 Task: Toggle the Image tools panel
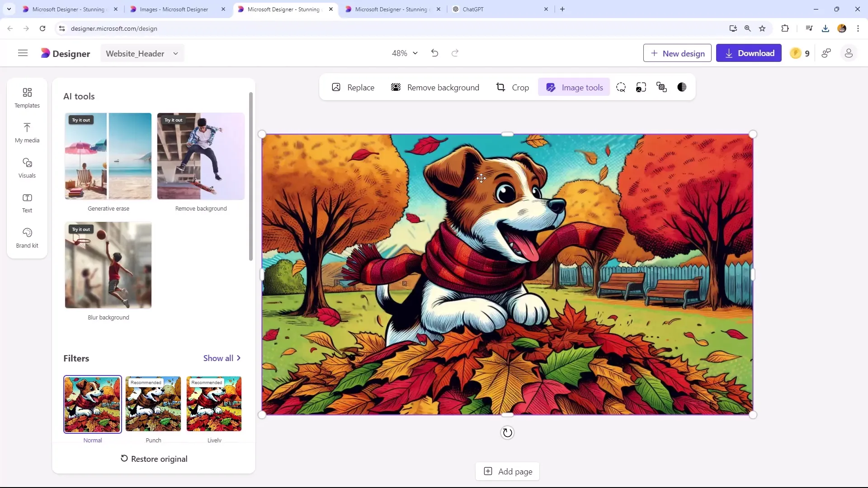pyautogui.click(x=574, y=88)
